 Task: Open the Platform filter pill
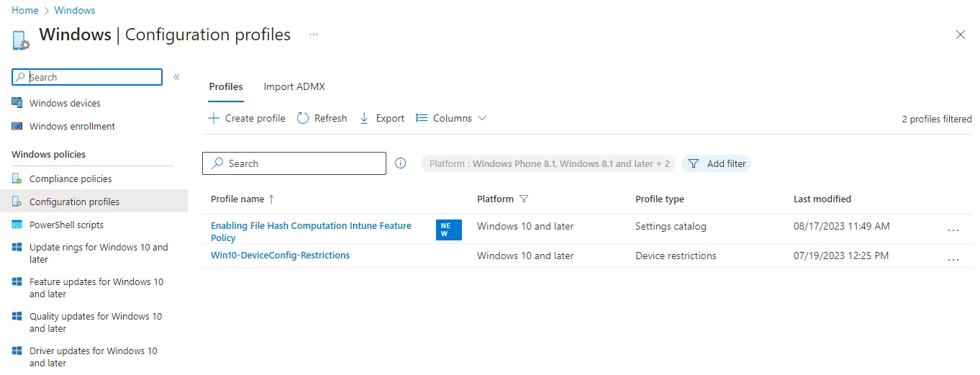pyautogui.click(x=548, y=163)
